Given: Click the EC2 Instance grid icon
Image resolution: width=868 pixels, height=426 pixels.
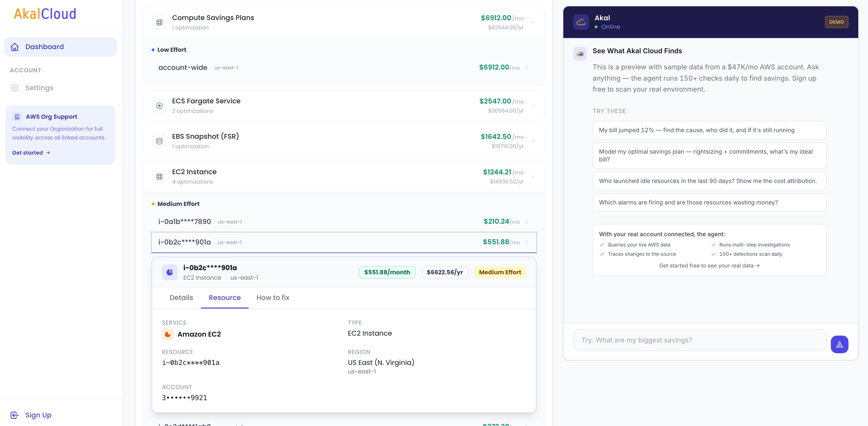Looking at the screenshot, I should click(x=159, y=177).
